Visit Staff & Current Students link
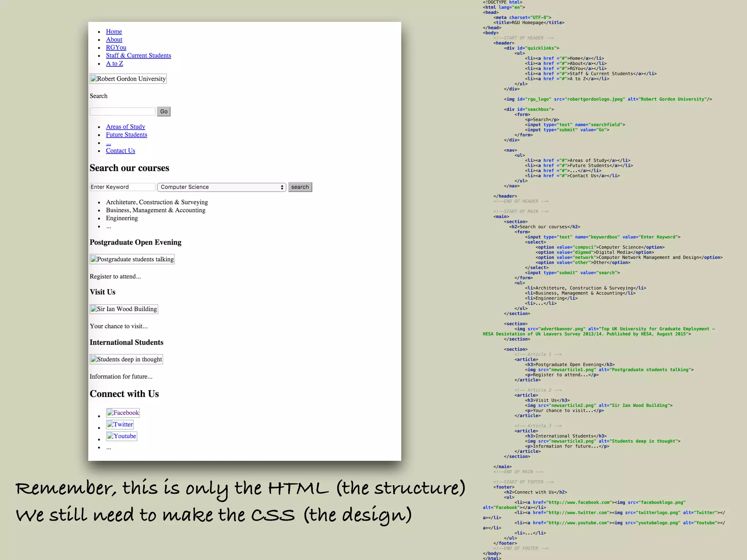Viewport: 747px width, 560px height. (x=138, y=55)
